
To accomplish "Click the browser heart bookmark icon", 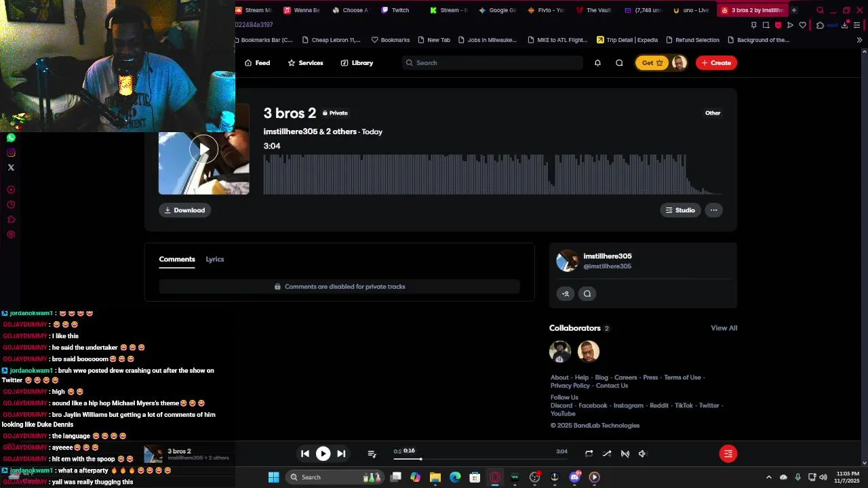I will (803, 25).
